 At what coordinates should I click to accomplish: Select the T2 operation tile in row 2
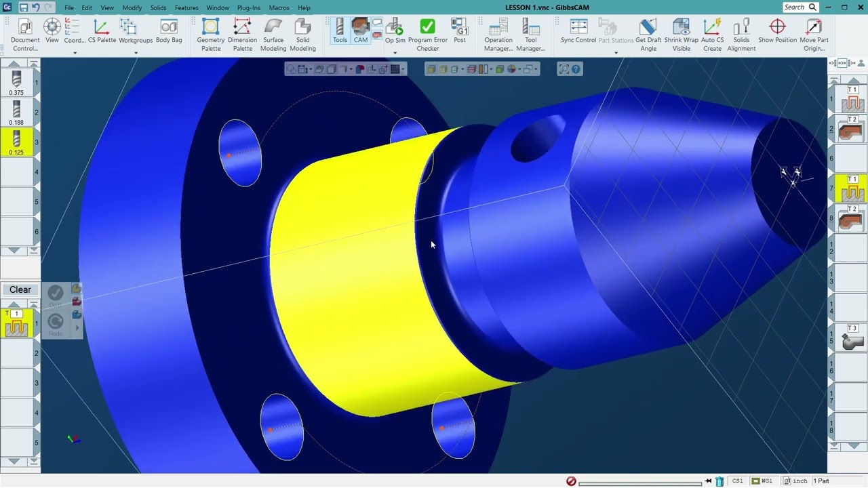[x=852, y=129]
